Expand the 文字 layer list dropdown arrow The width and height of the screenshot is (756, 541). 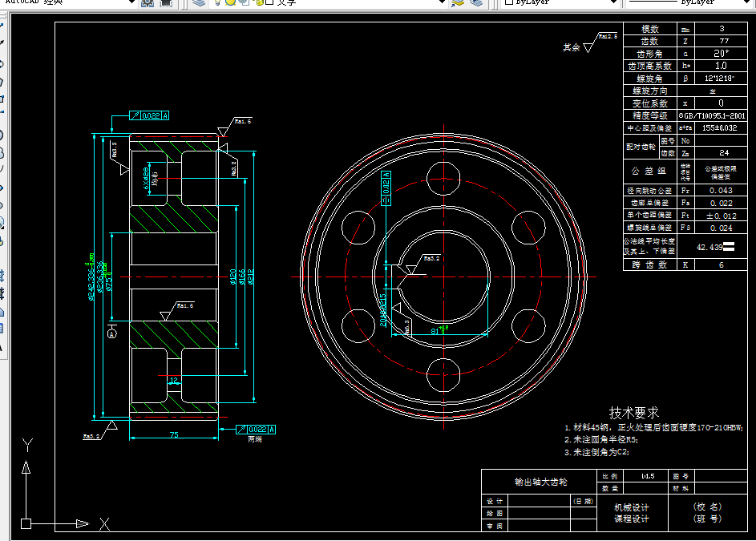point(442,2)
